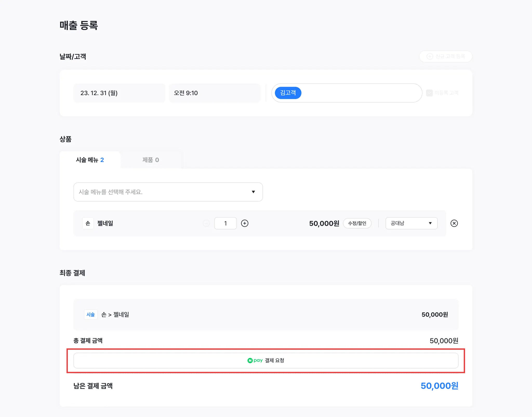Click the faded minus quantity icon

pos(206,223)
